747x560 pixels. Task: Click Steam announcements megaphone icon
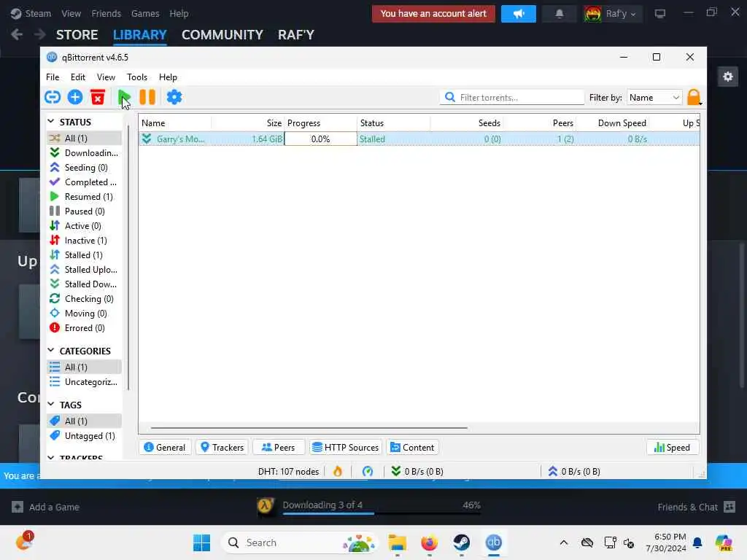coord(519,14)
